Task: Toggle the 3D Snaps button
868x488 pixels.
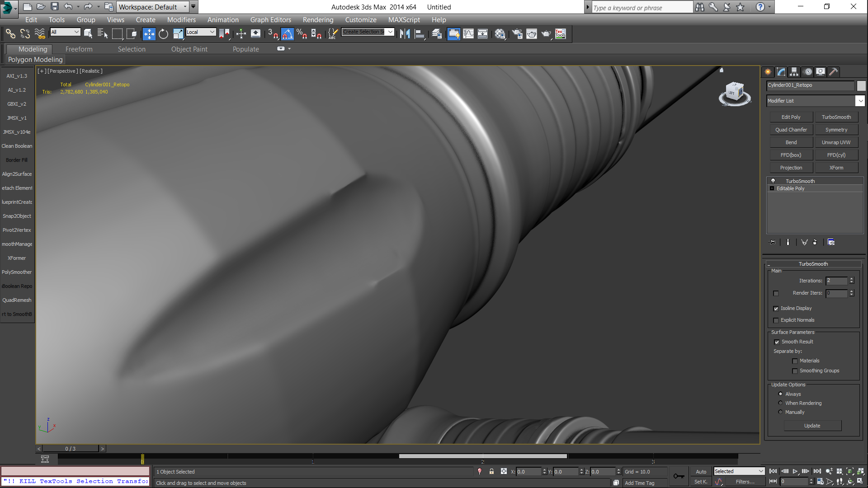Action: (273, 34)
